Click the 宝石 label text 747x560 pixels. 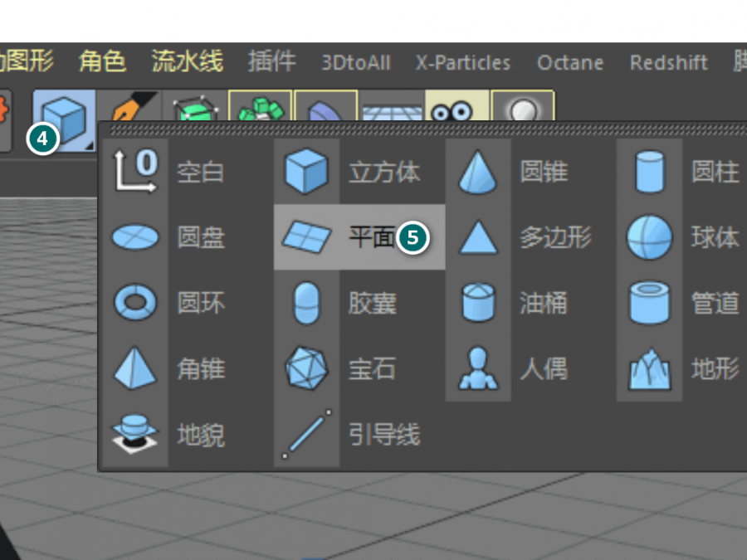[372, 368]
